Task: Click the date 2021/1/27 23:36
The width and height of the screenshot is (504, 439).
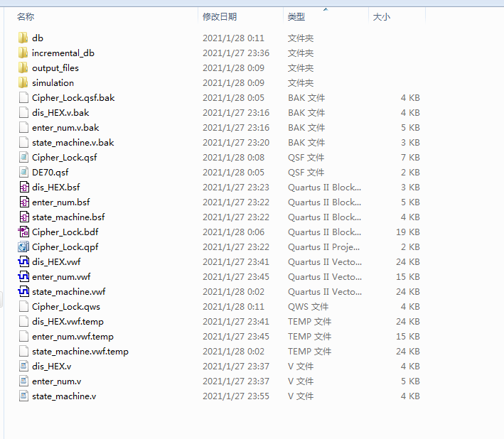Action: click(236, 53)
